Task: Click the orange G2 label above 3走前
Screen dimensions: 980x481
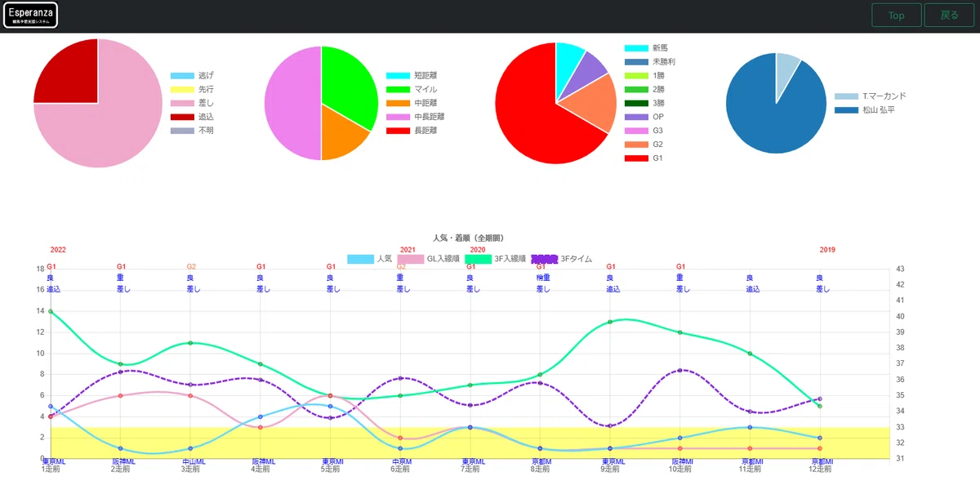Action: 191,267
